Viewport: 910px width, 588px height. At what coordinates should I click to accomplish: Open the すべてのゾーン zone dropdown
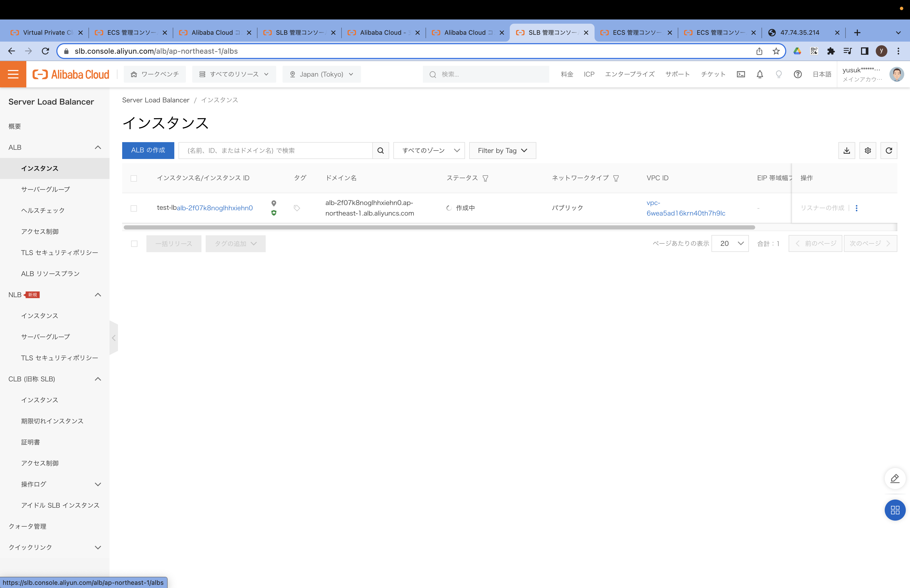point(429,151)
